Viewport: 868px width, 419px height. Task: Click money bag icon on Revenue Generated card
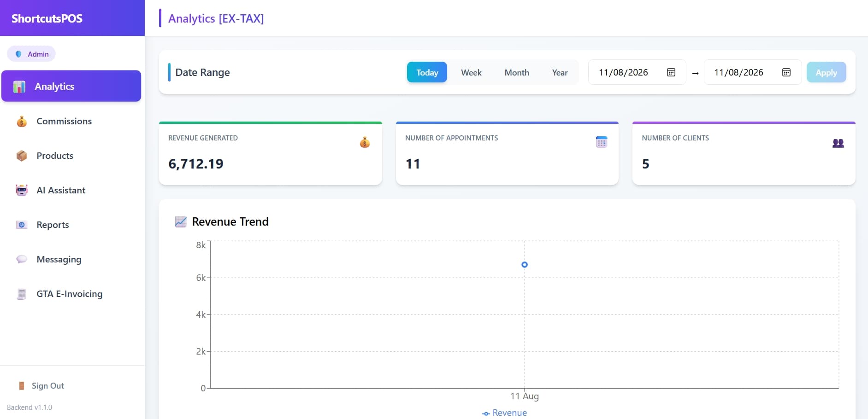point(365,143)
